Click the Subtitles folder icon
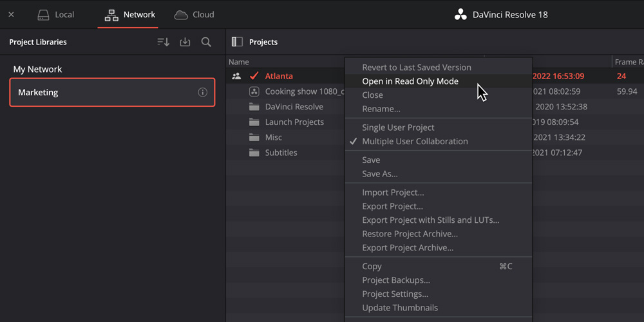Image resolution: width=644 pixels, height=322 pixels. coord(254,153)
